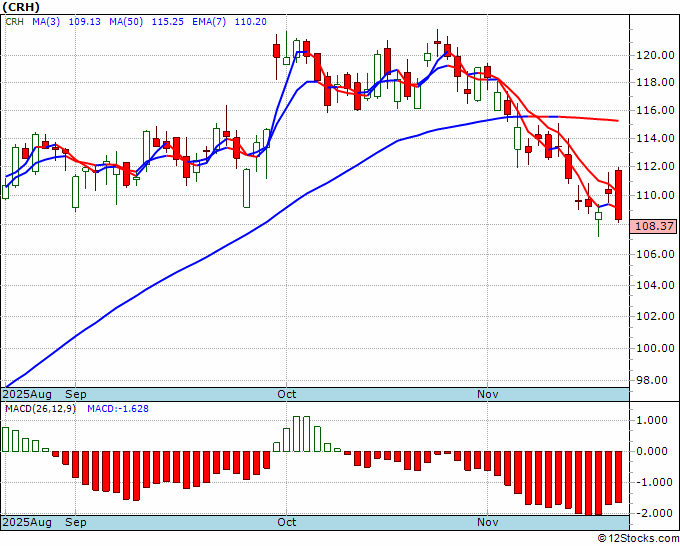Click the Nov label on price chart axis
The width and height of the screenshot is (680, 546).
(488, 395)
